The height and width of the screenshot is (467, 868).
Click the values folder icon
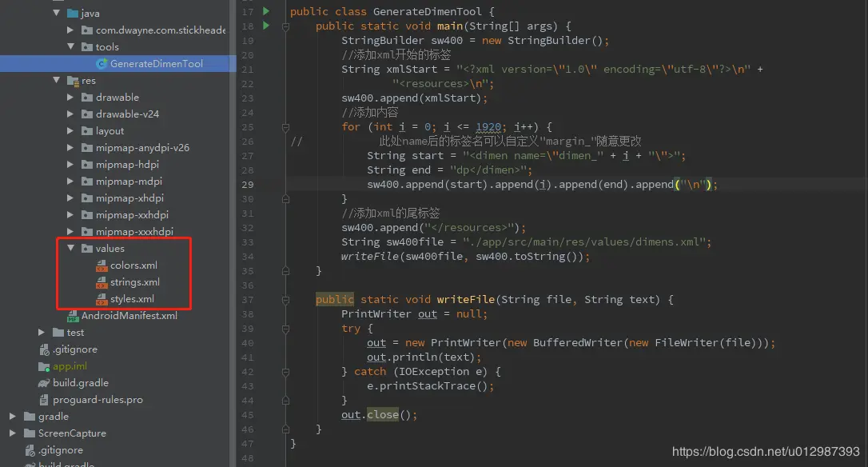pyautogui.click(x=87, y=249)
